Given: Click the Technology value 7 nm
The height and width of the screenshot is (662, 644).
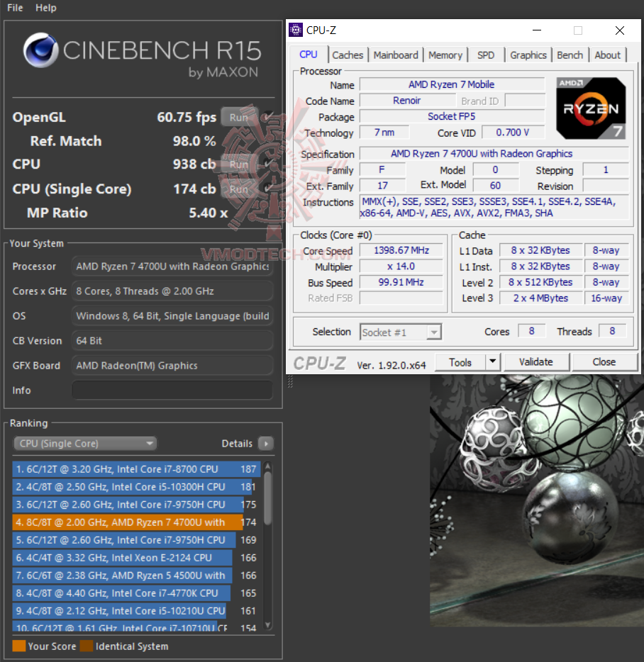Looking at the screenshot, I should [x=384, y=133].
